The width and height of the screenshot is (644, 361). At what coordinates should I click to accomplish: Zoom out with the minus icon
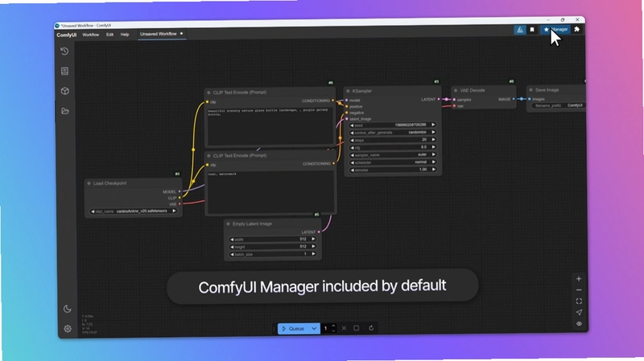579,290
